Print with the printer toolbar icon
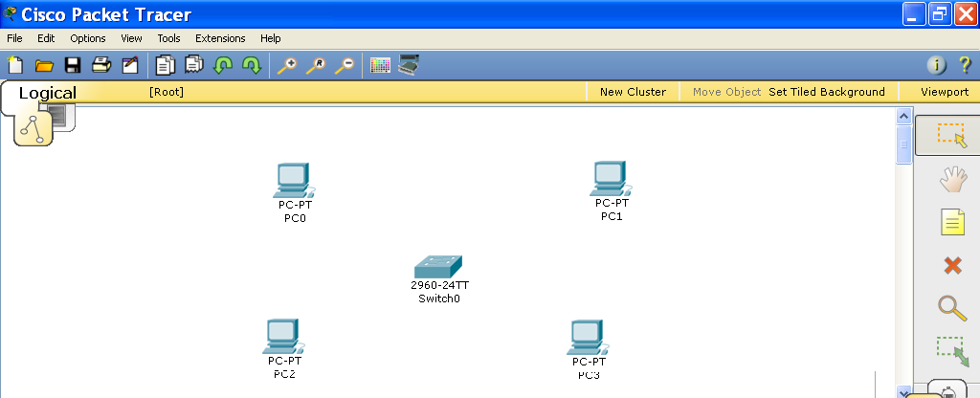The image size is (980, 398). [x=101, y=64]
